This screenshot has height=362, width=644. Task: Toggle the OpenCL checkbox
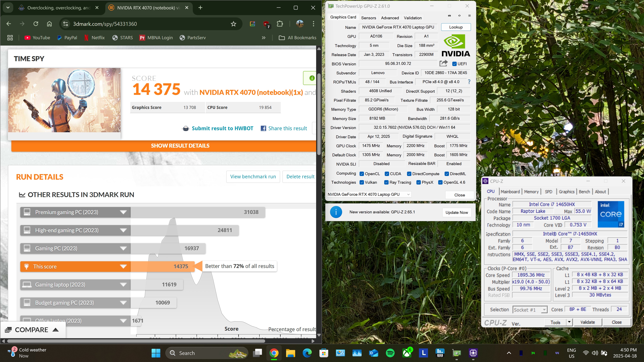[362, 174]
